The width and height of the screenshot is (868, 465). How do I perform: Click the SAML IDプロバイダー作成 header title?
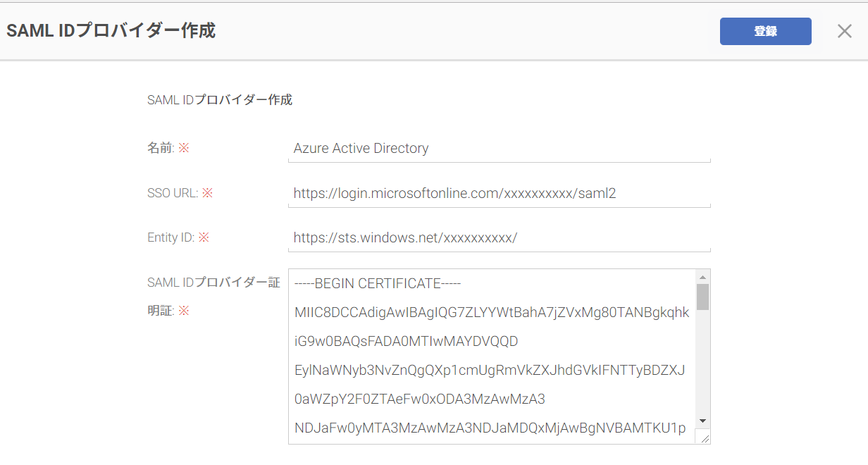[111, 31]
